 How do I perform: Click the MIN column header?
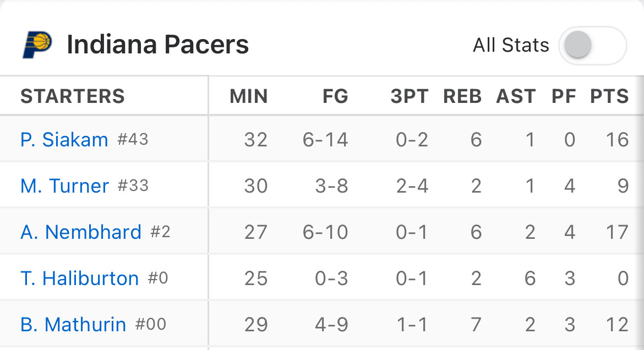[249, 96]
